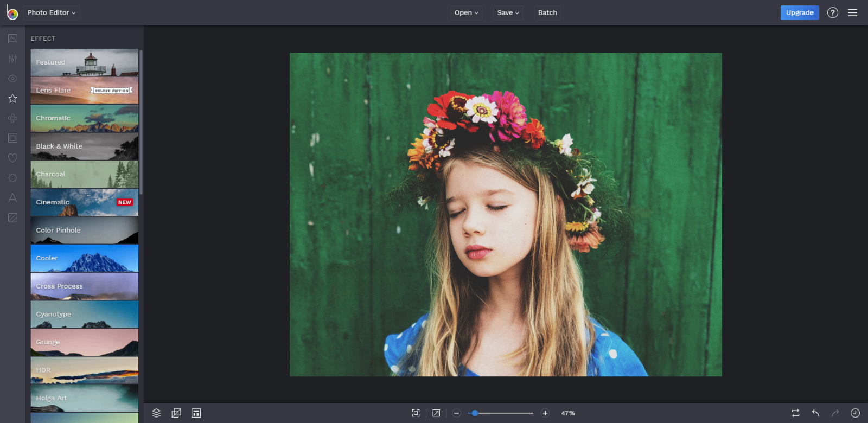Image resolution: width=868 pixels, height=423 pixels.
Task: Click the flatten layers icon
Action: [x=176, y=413]
